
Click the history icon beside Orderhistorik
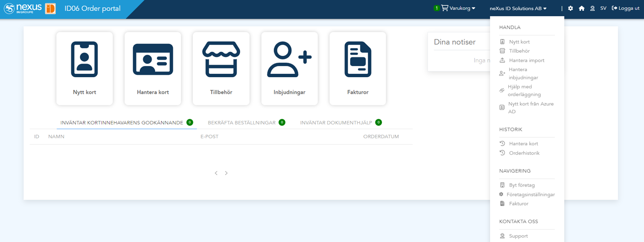(x=502, y=153)
